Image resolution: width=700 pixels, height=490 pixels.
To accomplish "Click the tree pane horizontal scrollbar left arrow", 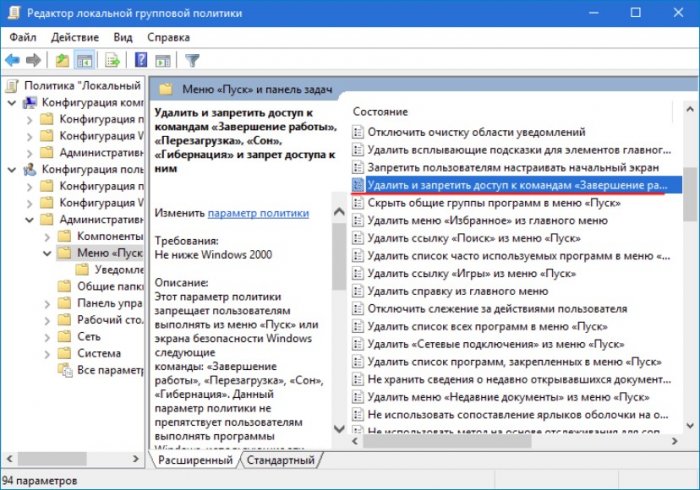I will point(9,458).
